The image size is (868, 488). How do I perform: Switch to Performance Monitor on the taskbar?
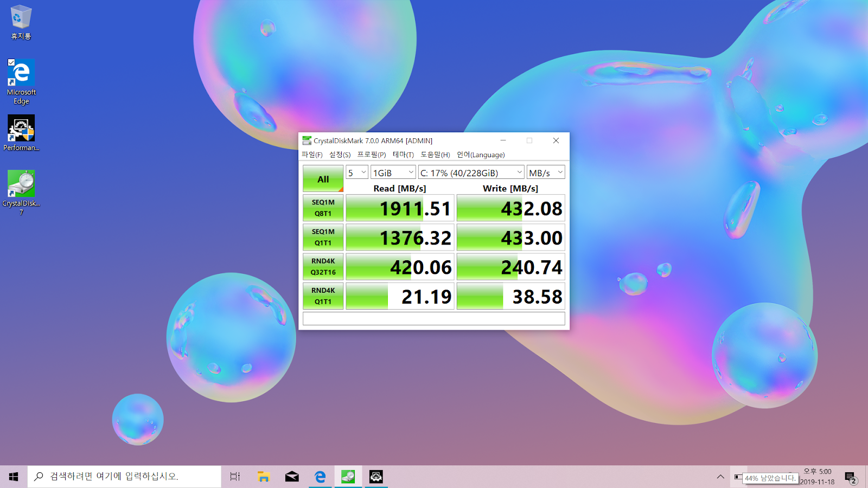coord(376,477)
